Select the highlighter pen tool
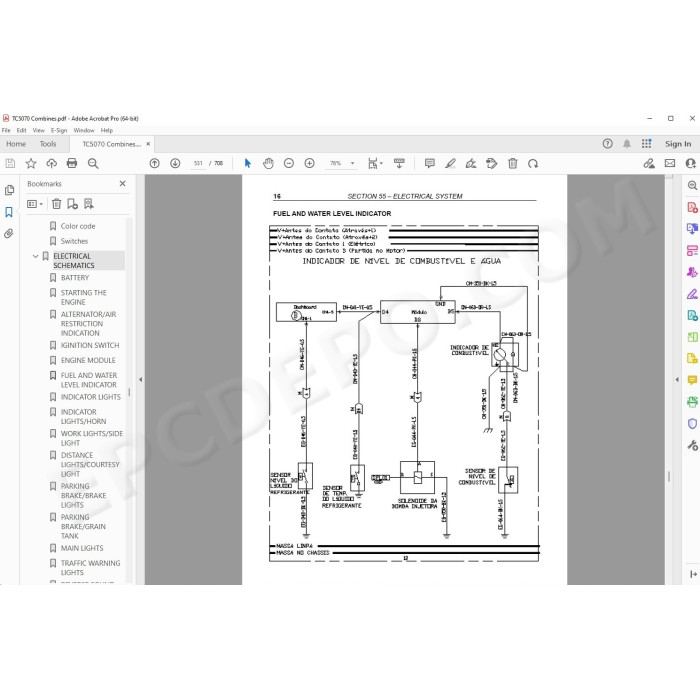Screen dimensions: 700x700 pos(450,163)
